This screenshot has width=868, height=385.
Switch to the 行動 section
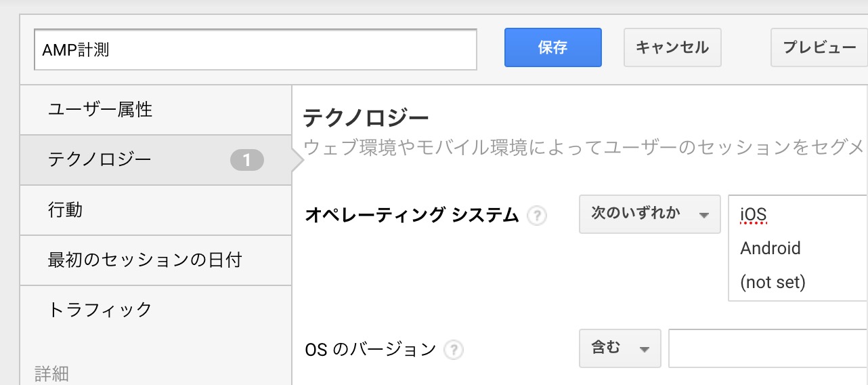pos(65,209)
